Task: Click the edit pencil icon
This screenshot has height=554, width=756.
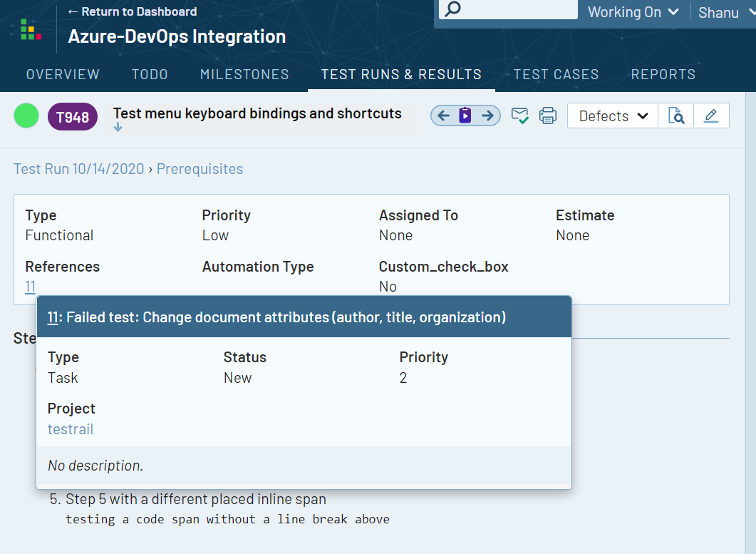Action: (710, 116)
